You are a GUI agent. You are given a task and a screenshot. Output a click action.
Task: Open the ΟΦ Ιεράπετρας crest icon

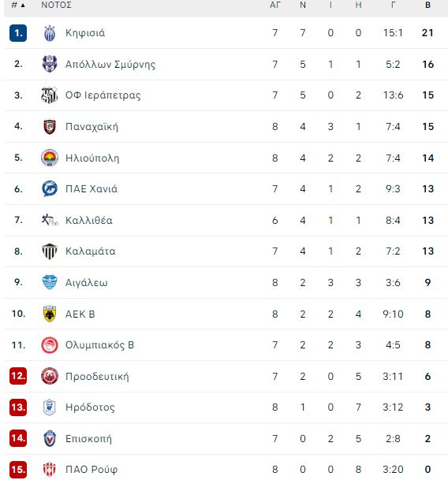click(x=50, y=95)
